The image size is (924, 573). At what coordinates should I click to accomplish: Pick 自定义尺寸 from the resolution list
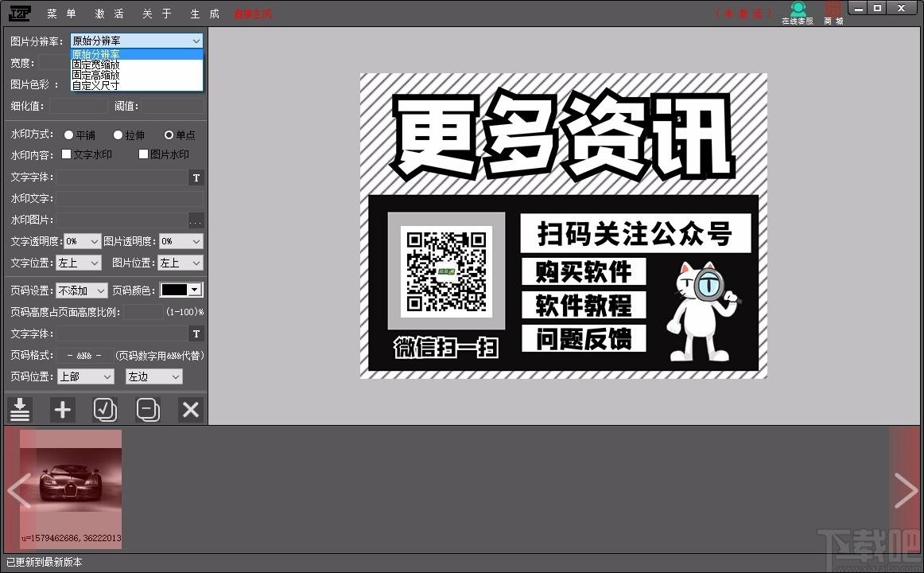(137, 85)
